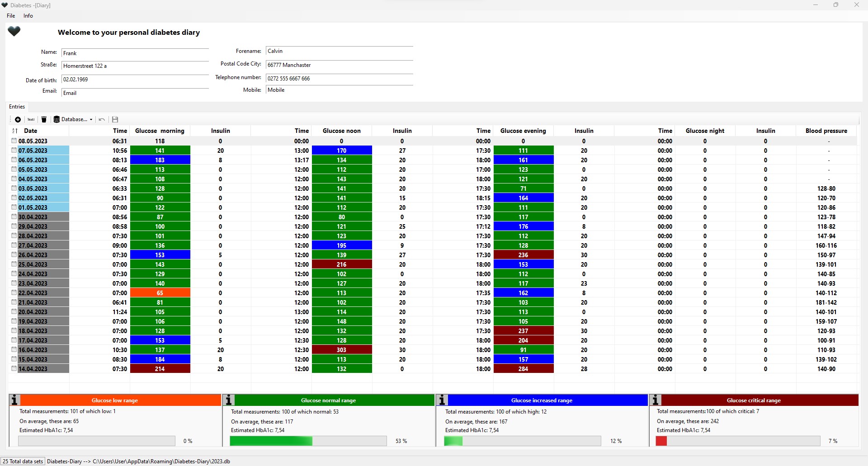868x466 pixels.
Task: Click info icon of Glucose low range
Action: coord(15,400)
